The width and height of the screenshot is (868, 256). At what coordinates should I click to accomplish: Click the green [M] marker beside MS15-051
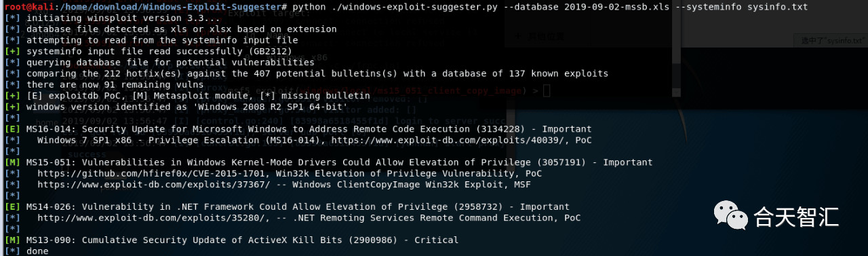[x=12, y=162]
